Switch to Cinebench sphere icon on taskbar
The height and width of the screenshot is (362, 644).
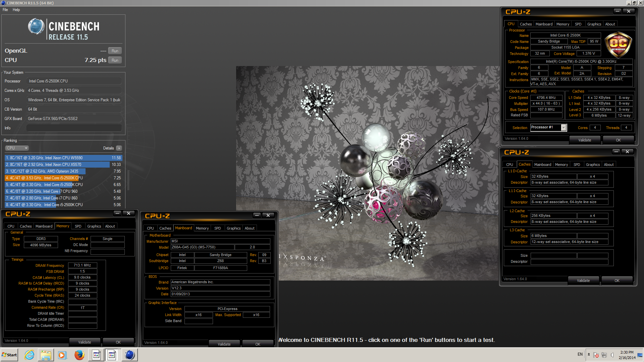pos(129,355)
